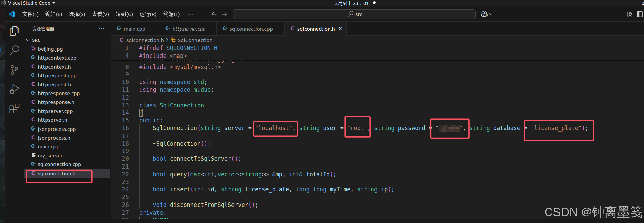Open Visual Studio Code app menu dropdown
The height and width of the screenshot is (223, 644).
(32, 3)
